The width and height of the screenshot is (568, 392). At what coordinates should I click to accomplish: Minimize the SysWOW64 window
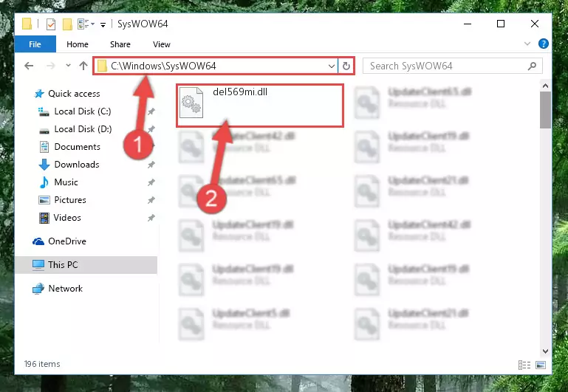468,24
